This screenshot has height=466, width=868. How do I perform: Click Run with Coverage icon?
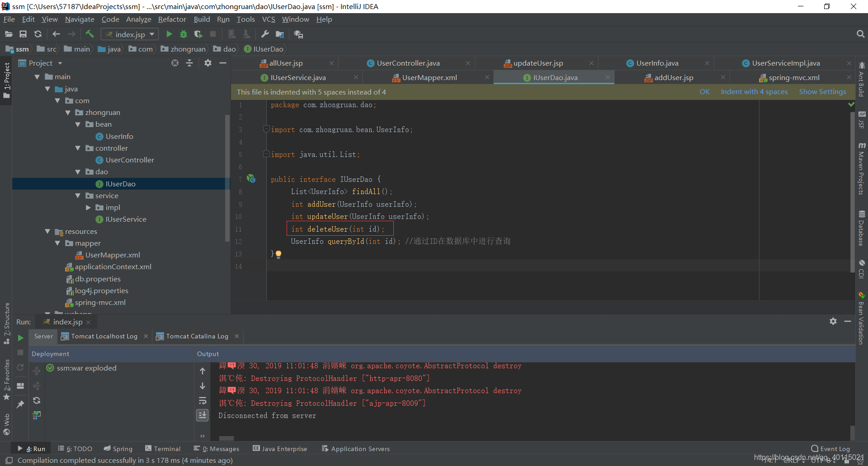(x=198, y=34)
